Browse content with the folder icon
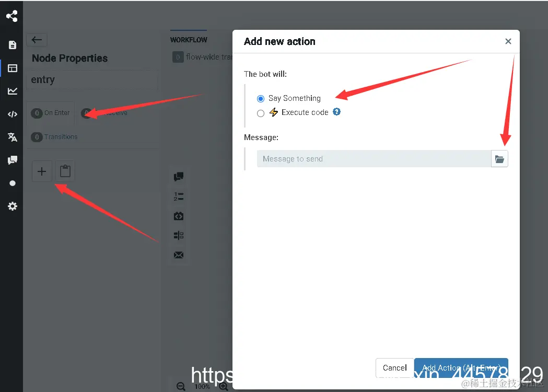Viewport: 548px width, 392px height. (x=499, y=159)
